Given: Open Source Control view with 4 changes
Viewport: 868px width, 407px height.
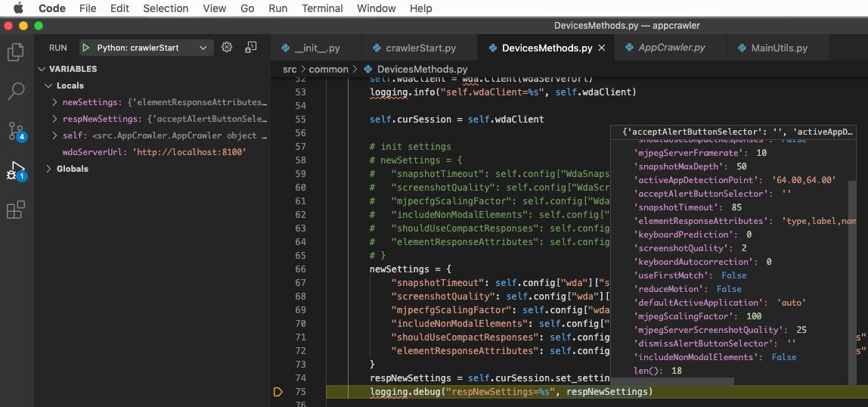Looking at the screenshot, I should point(17,131).
